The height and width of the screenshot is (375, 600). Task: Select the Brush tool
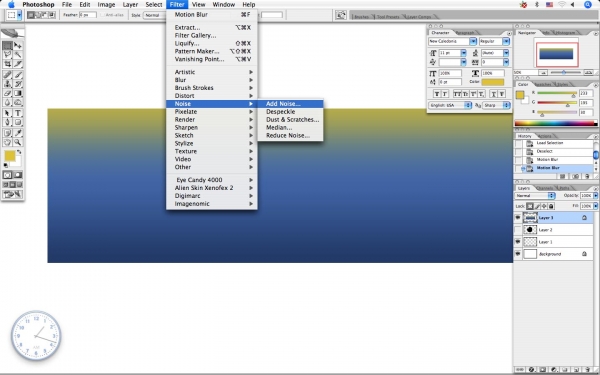click(18, 75)
